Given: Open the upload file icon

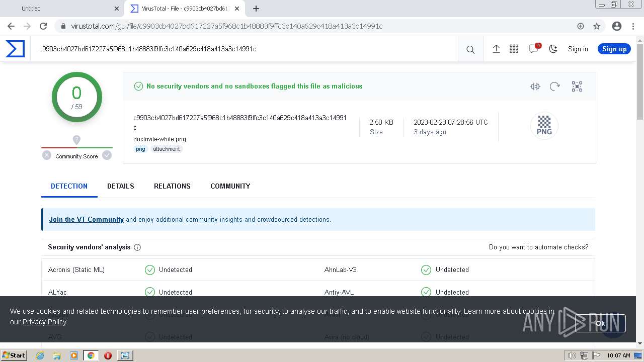Looking at the screenshot, I should (x=496, y=49).
